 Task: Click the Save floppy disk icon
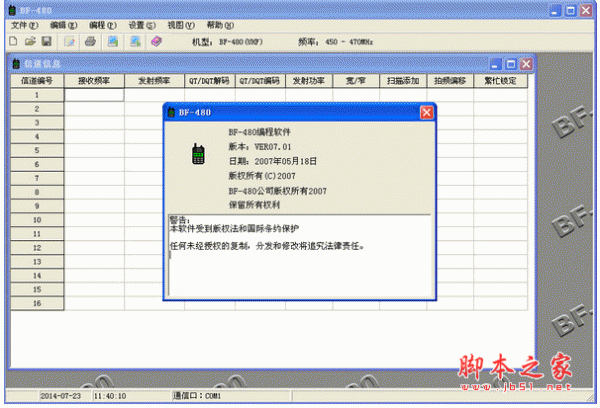pyautogui.click(x=46, y=41)
